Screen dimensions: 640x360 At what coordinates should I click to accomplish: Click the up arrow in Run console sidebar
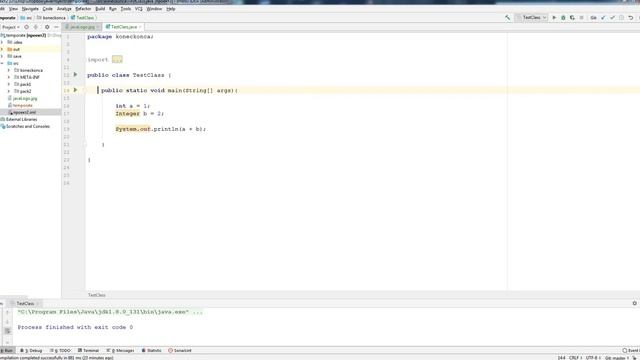[x=7, y=312]
